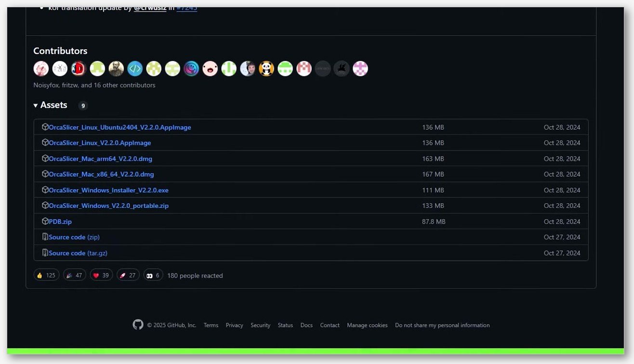Click the Assets count badge showing 9
Viewport: 634px width, 364px height.
click(x=83, y=106)
